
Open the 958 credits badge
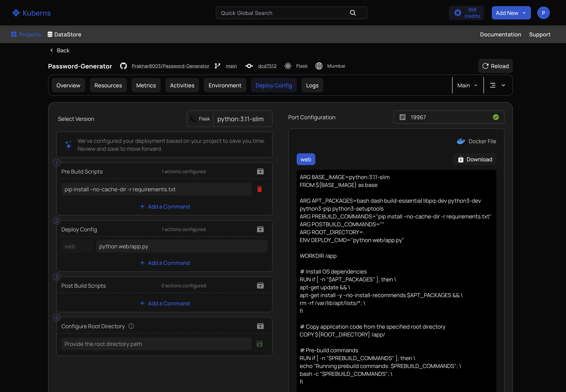[466, 13]
